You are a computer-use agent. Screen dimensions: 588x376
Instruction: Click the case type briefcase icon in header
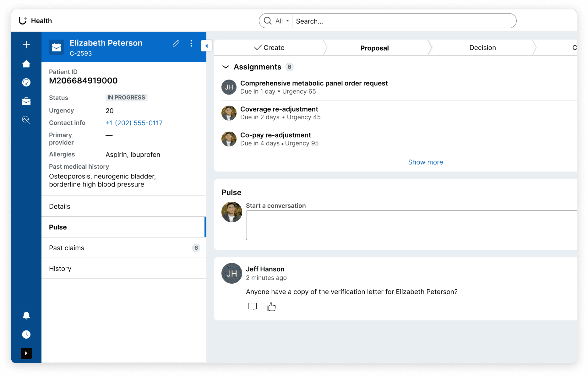57,47
